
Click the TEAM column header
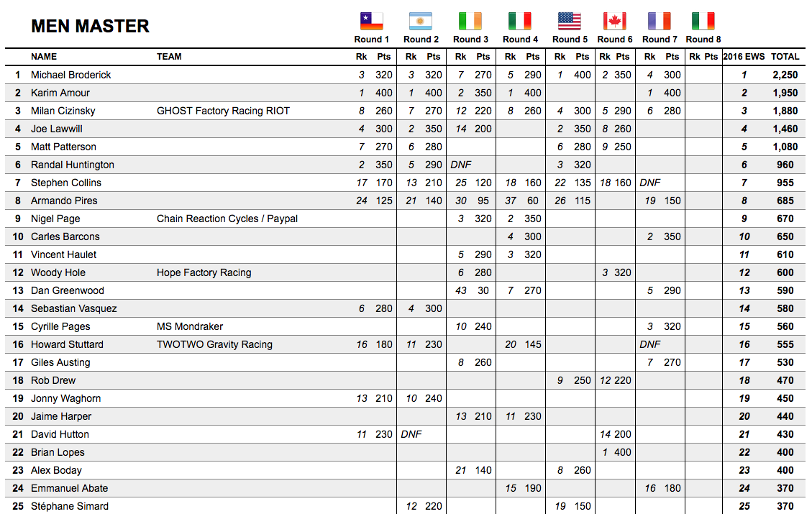click(169, 57)
